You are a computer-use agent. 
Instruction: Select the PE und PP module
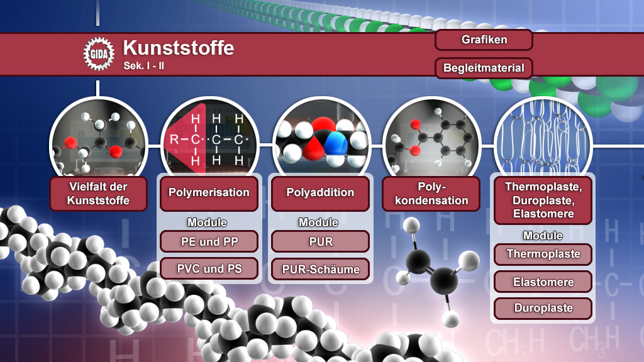tap(209, 241)
